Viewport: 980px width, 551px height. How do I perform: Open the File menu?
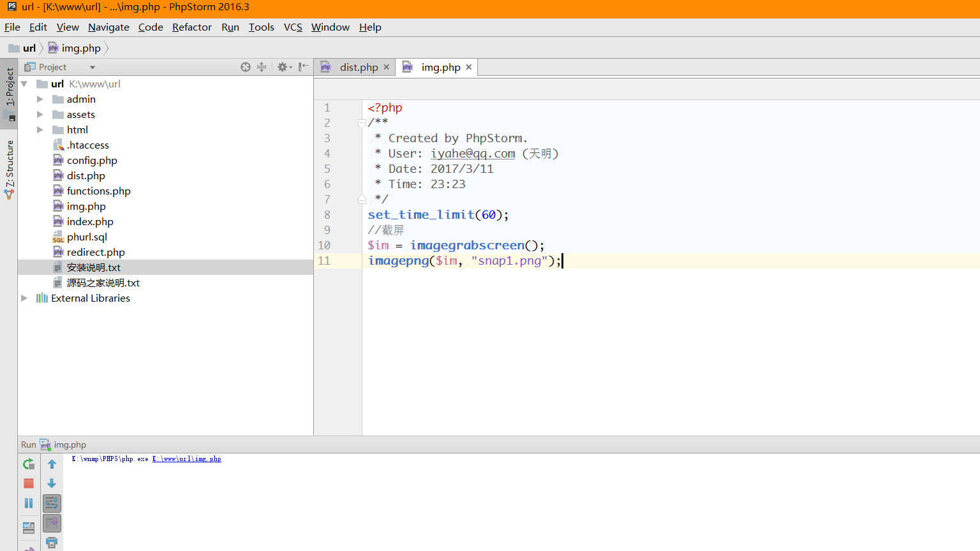pos(12,27)
